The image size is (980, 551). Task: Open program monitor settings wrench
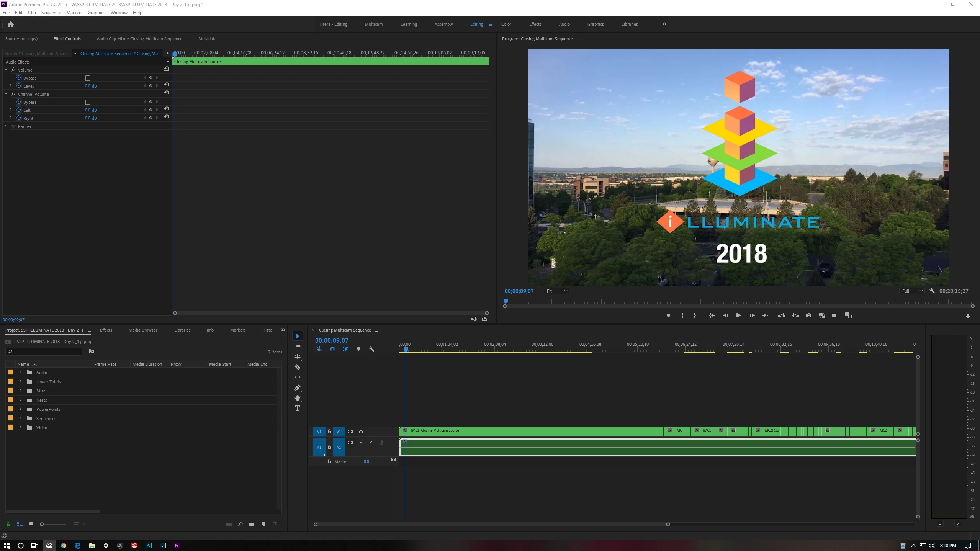click(932, 291)
